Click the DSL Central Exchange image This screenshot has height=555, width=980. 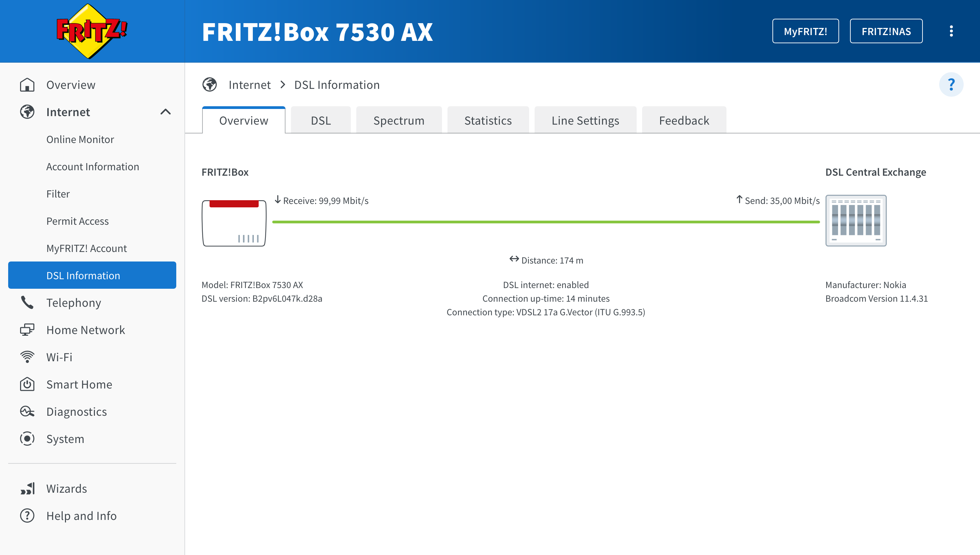tap(855, 221)
